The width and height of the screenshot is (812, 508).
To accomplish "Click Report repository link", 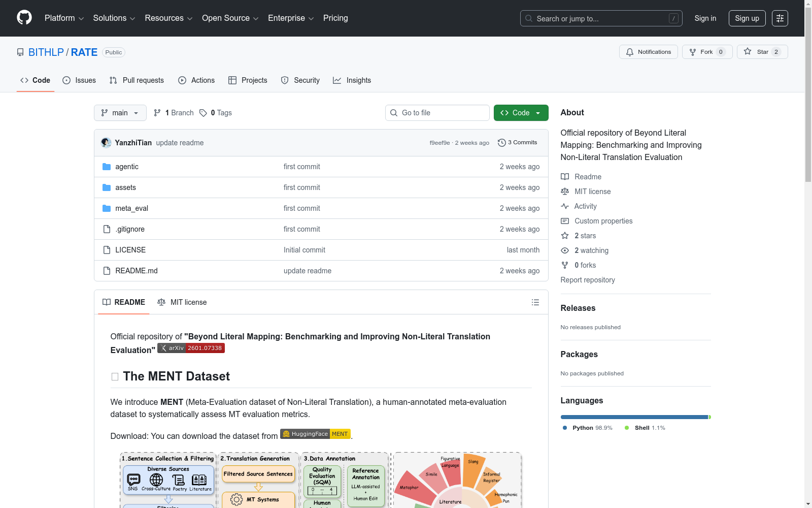I will 588,280.
